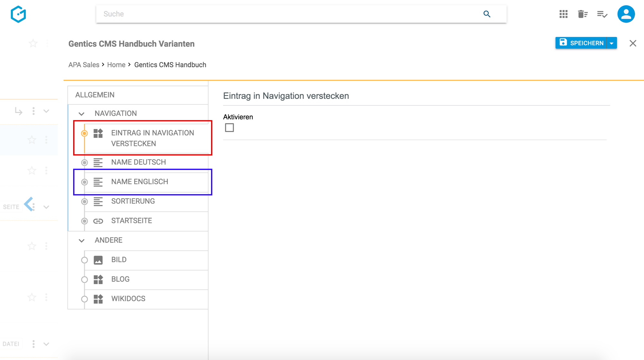The image size is (644, 360).
Task: Toggle status circle of Blog
Action: tap(84, 280)
